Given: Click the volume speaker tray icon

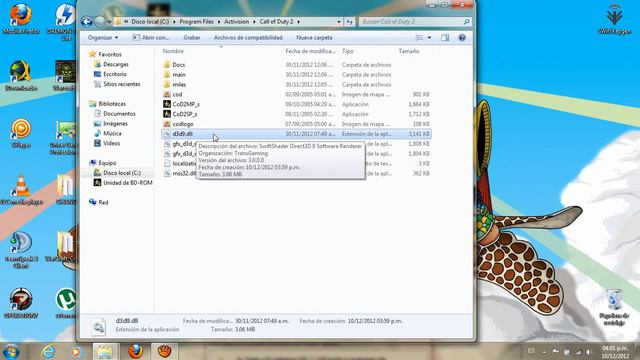Looking at the screenshot, I should point(589,351).
